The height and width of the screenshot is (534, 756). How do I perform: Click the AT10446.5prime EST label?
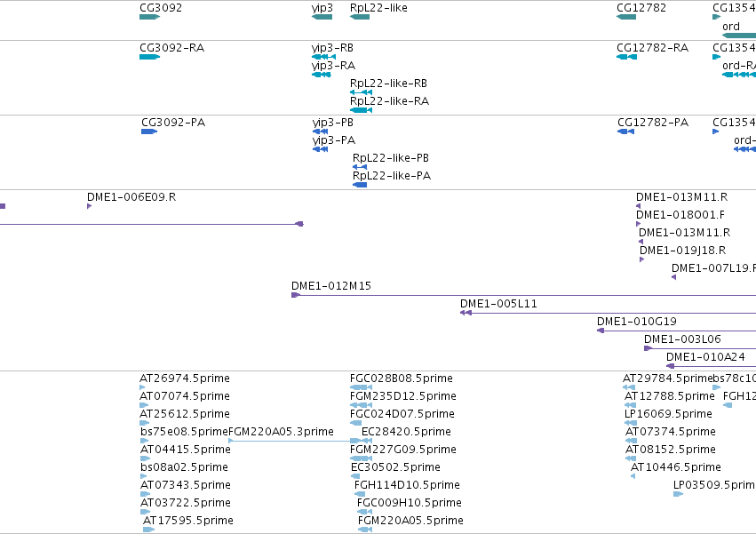(676, 468)
